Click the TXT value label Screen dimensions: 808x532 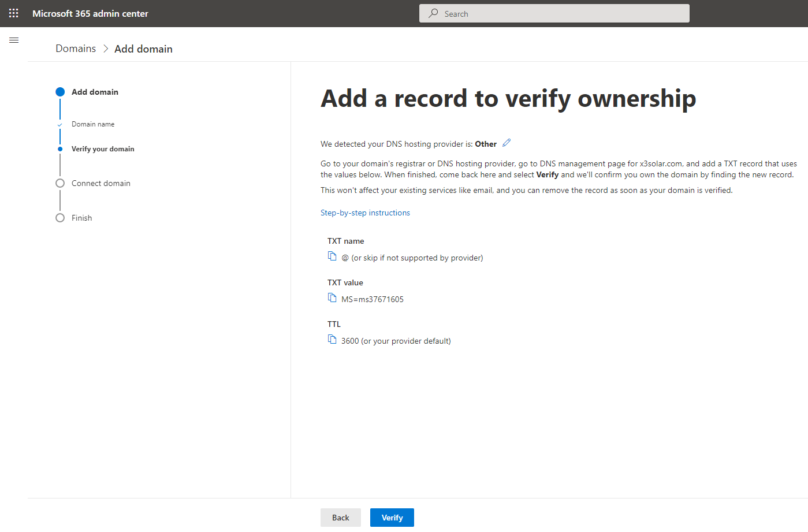tap(345, 282)
